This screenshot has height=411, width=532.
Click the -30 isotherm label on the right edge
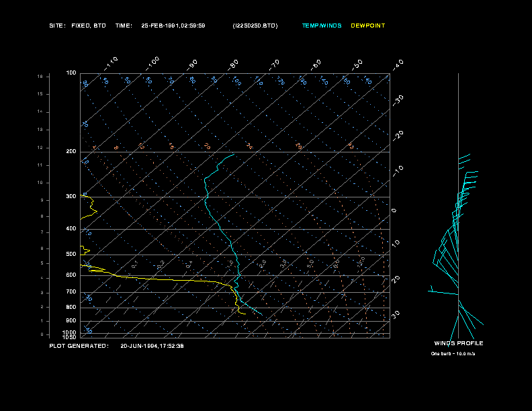tap(398, 101)
